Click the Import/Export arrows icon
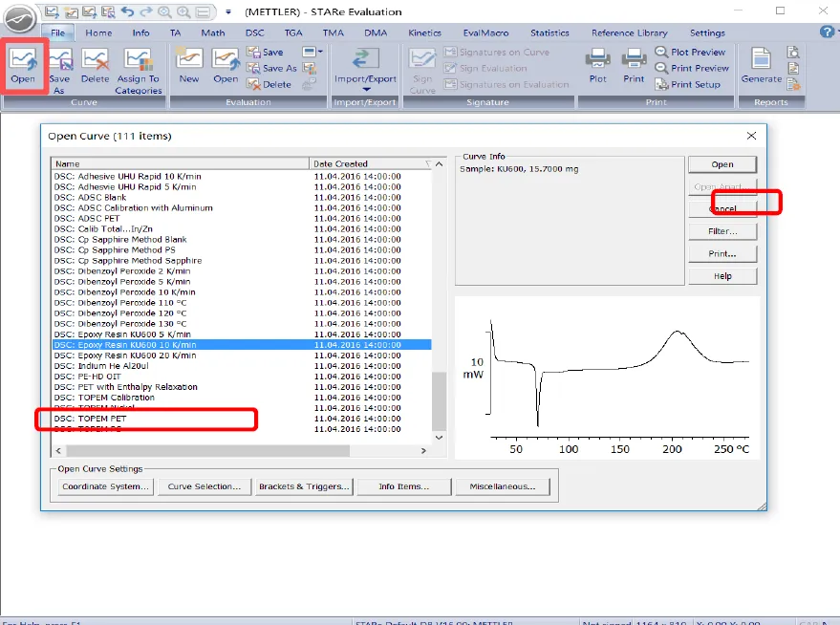840x625 pixels. tap(365, 59)
